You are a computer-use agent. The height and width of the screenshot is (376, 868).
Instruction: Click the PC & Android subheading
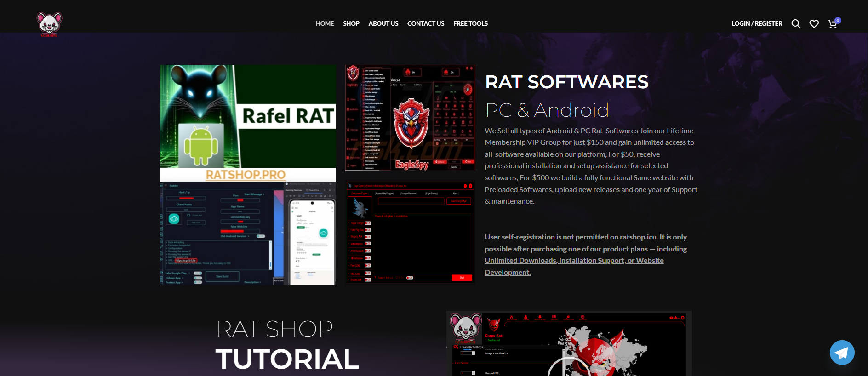point(547,110)
